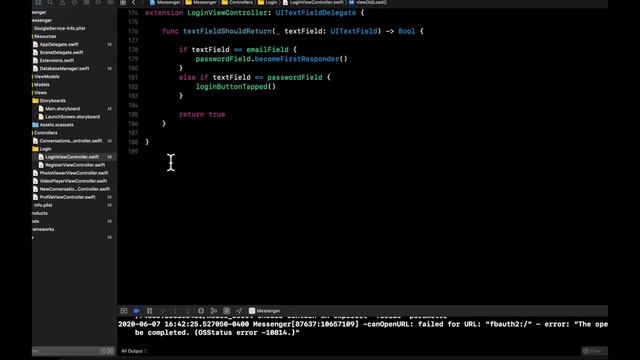
Task: Click line number 185 in the gutter
Action: [x=133, y=115]
